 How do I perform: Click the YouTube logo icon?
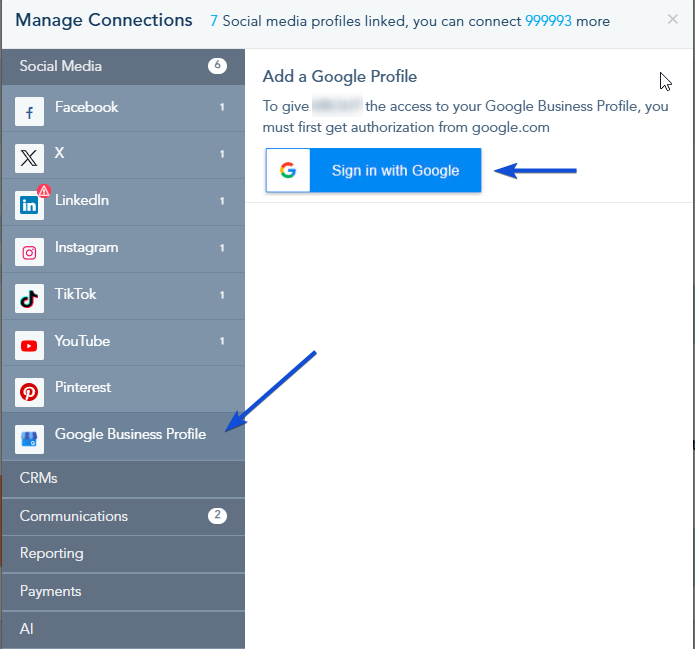point(29,345)
